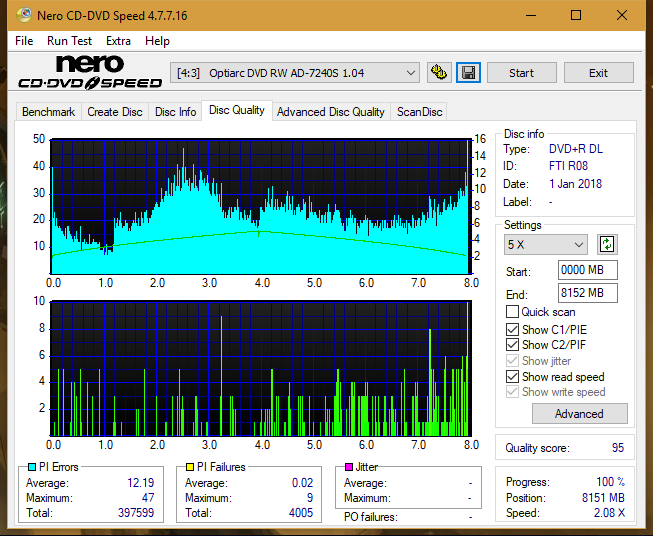
Task: Close the Nero CD-DVD Speed window
Action: 622,15
